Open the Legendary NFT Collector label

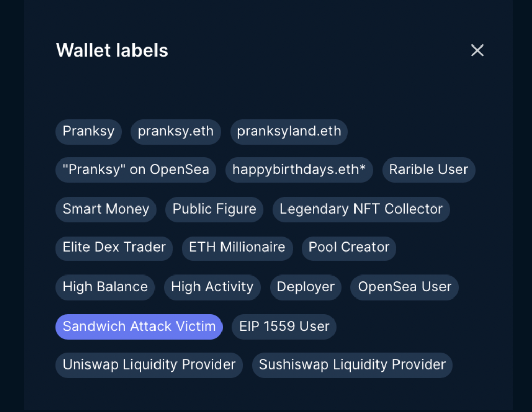[361, 210]
